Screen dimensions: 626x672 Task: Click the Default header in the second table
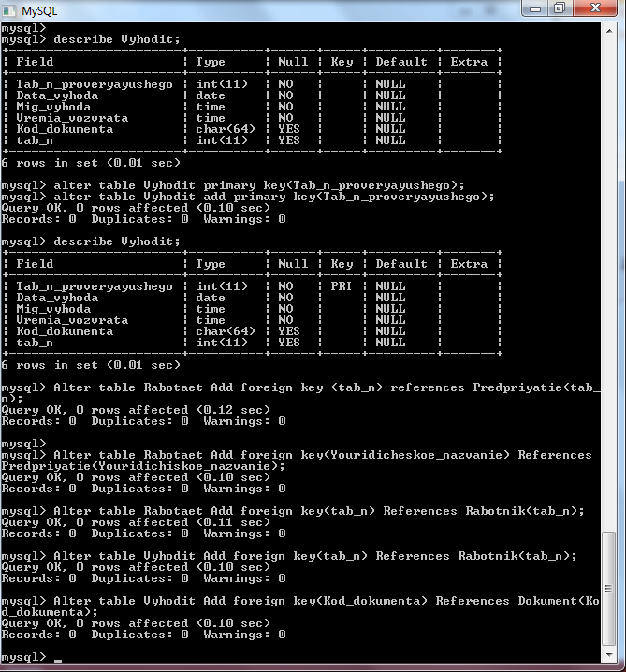coord(401,264)
